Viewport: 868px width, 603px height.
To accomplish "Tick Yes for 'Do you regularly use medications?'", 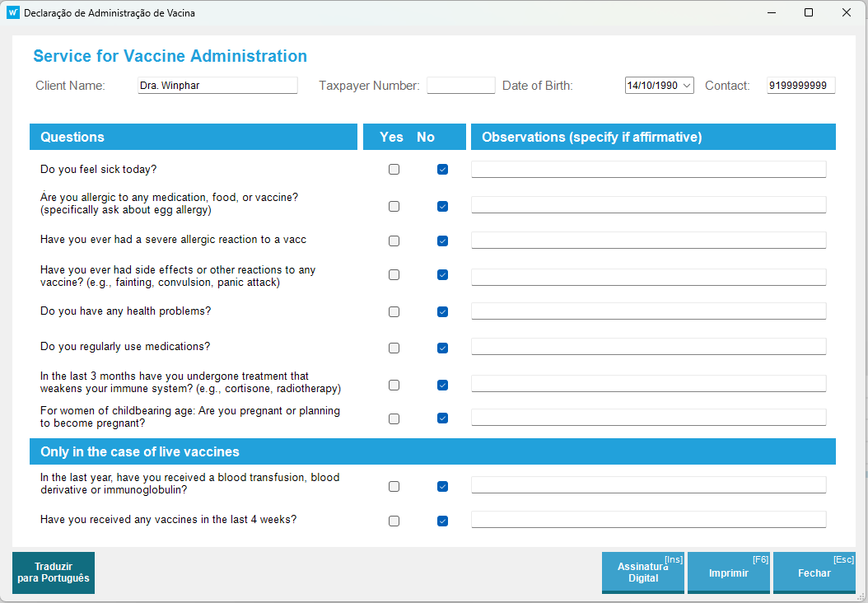I will 394,348.
